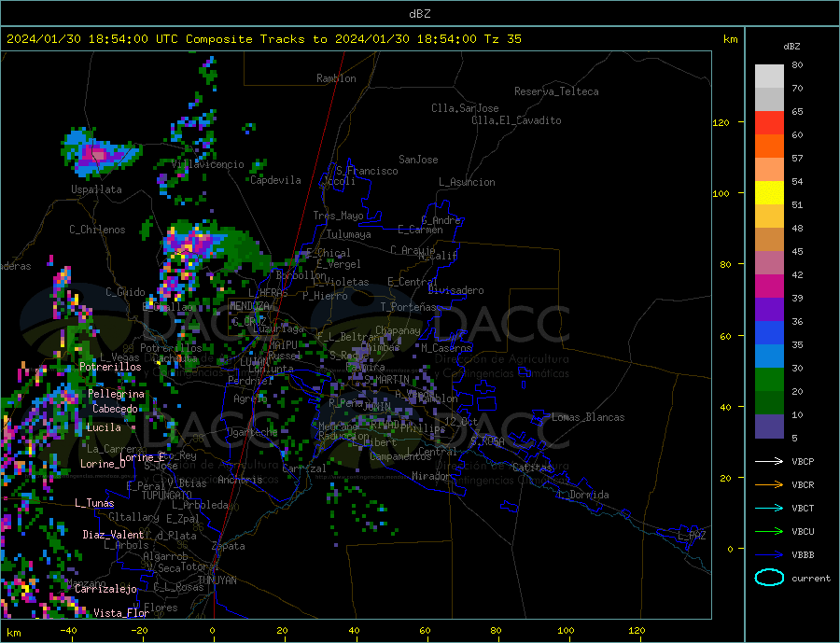840x643 pixels.
Task: Click the 'km' unit label at top right of the map
Action: [730, 39]
